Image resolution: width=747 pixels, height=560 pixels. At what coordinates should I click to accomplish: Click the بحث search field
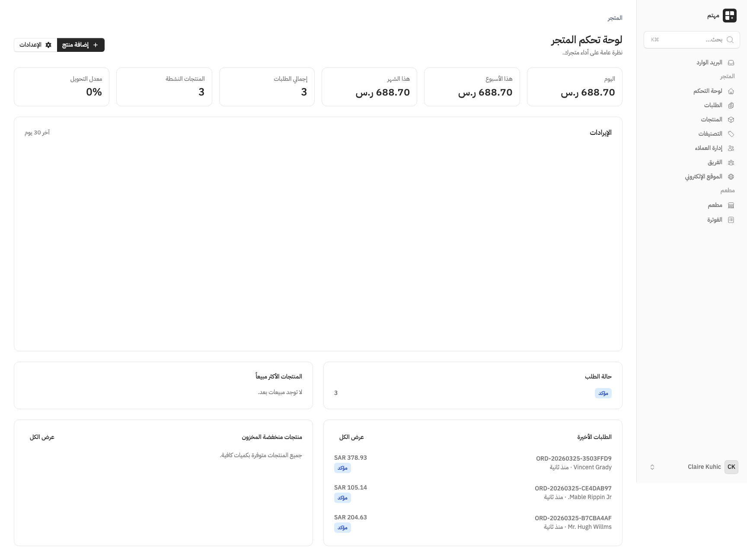(692, 39)
